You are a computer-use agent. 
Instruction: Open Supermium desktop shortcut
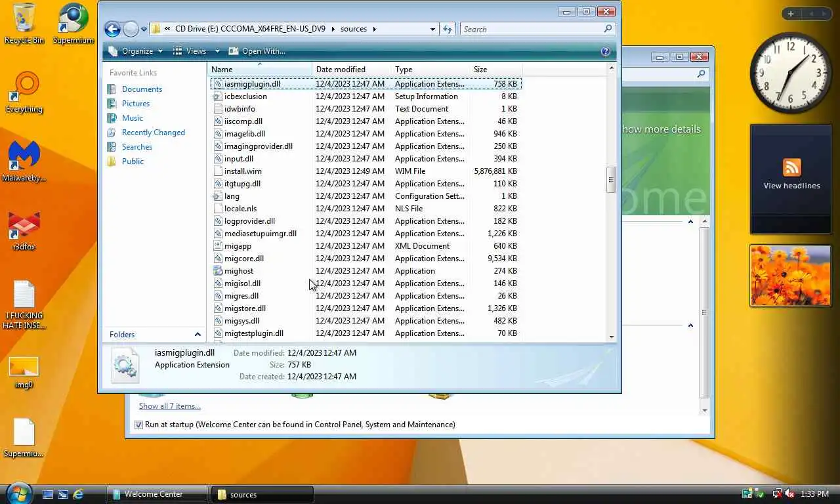pyautogui.click(x=73, y=24)
